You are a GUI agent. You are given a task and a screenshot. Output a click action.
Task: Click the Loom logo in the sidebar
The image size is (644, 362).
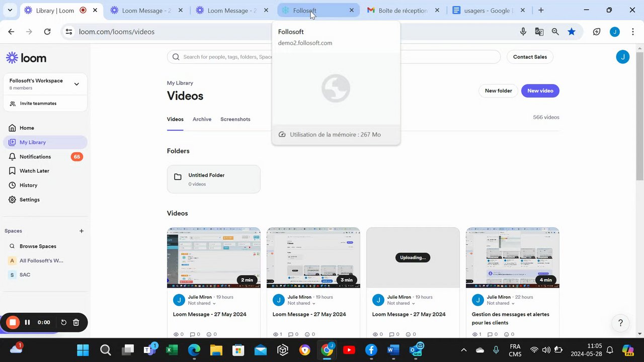tap(26, 58)
